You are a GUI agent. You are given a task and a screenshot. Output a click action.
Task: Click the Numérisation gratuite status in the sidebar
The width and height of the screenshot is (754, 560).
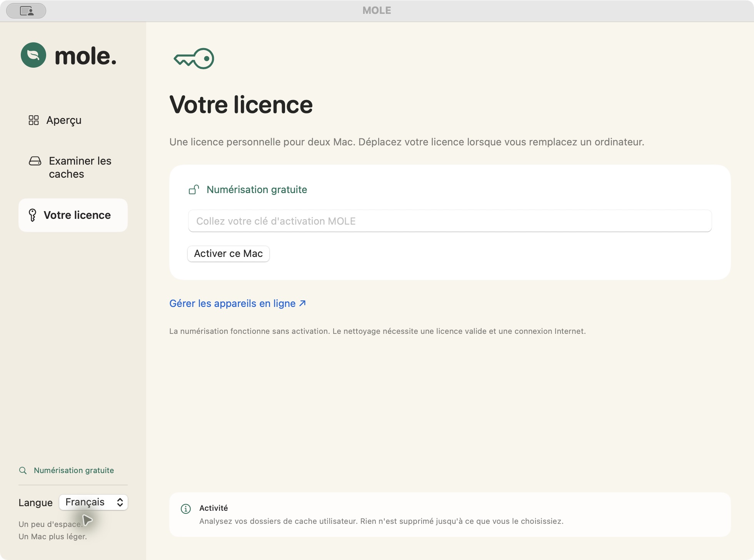coord(66,470)
